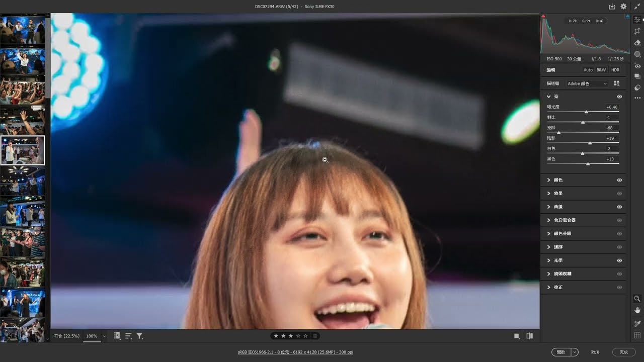Select the Healing eraser tool

point(637,43)
